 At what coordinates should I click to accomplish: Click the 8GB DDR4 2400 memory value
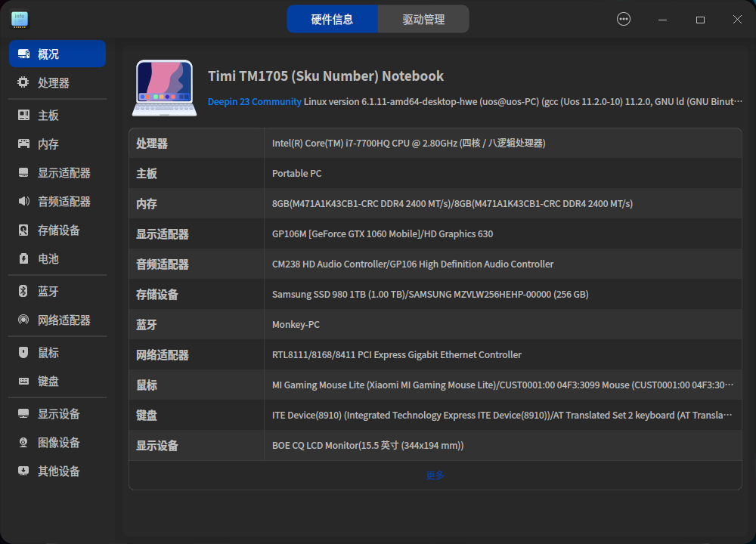pyautogui.click(x=452, y=204)
